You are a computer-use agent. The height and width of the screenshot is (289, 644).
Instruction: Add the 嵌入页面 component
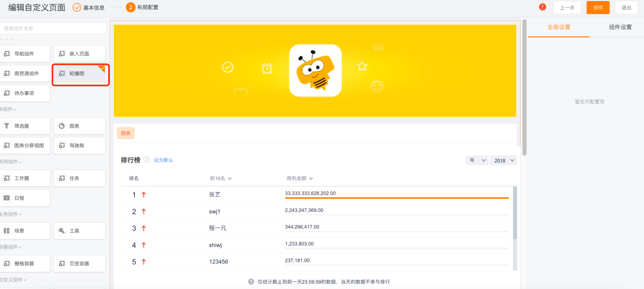click(x=79, y=54)
